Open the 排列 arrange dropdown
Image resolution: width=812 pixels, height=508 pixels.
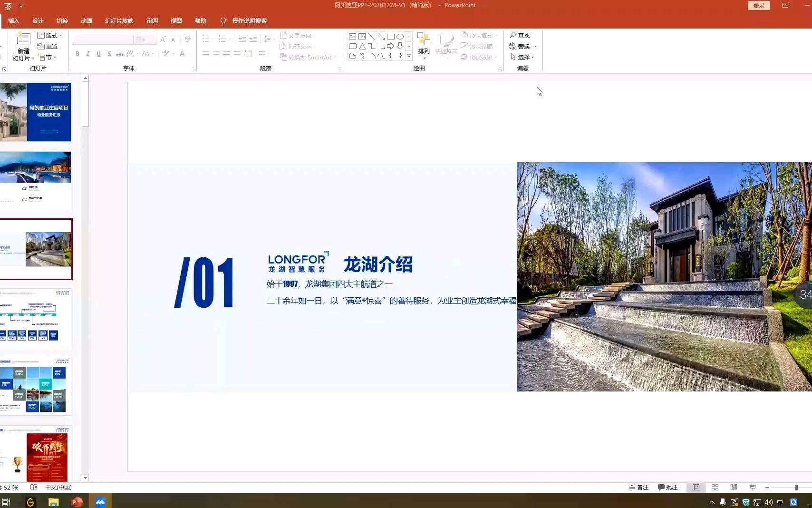click(x=424, y=46)
